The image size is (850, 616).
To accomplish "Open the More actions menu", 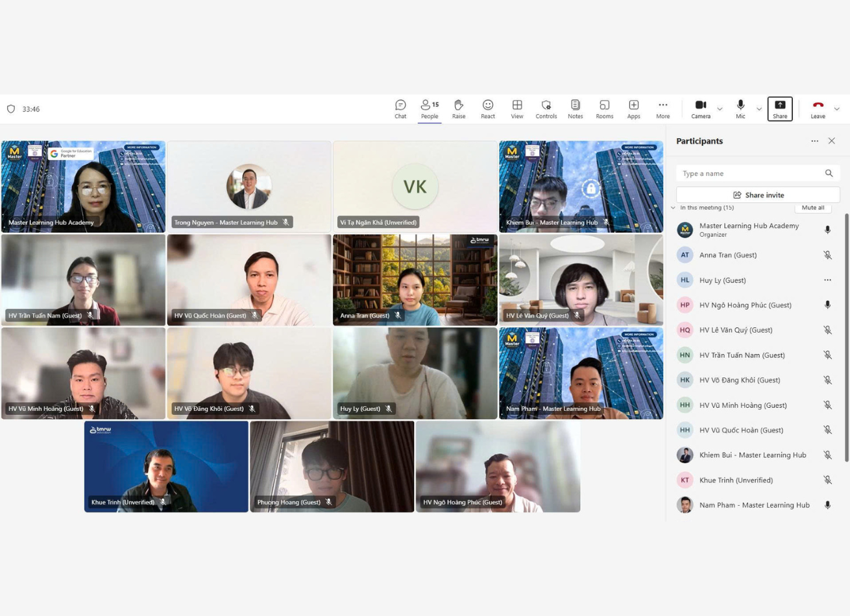I will pos(662,109).
